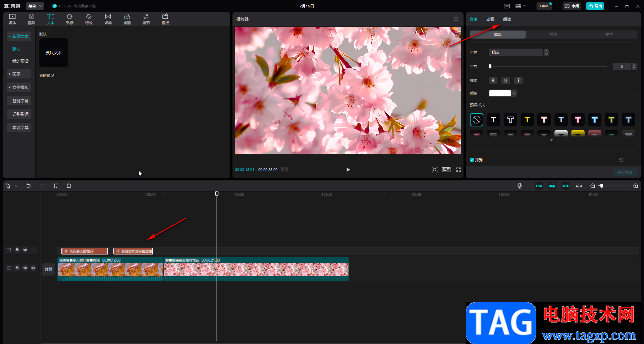Viewport: 644px width, 344px height.
Task: Open the 特效 (Effects) panel
Action: [x=89, y=19]
